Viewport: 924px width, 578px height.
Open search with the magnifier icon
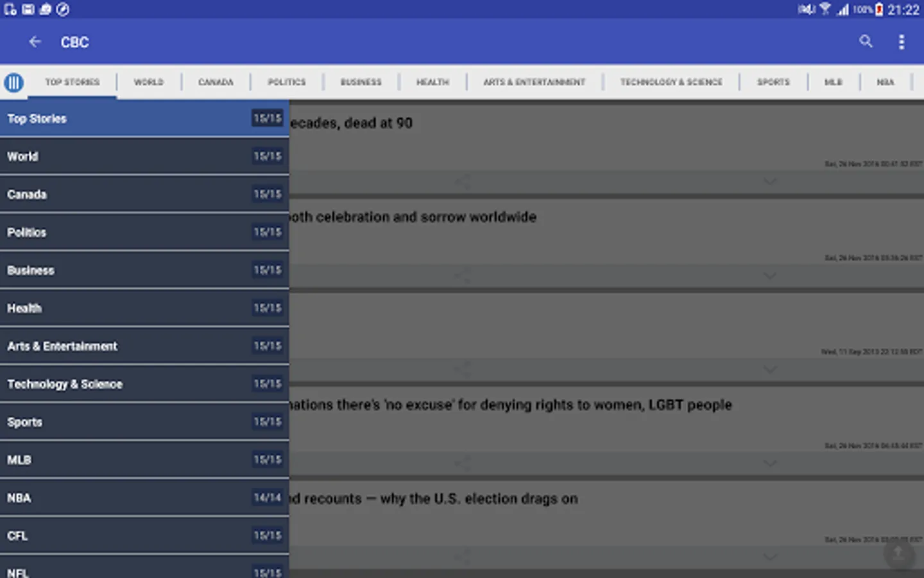866,42
